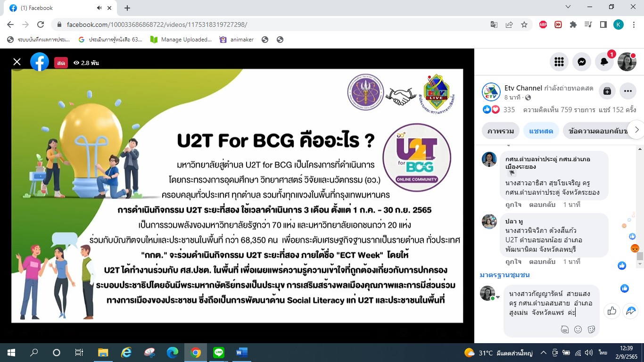Open commenter name กศน.ตำบลท่าประดู่
Screen dimensions: 644x362
click(548, 163)
